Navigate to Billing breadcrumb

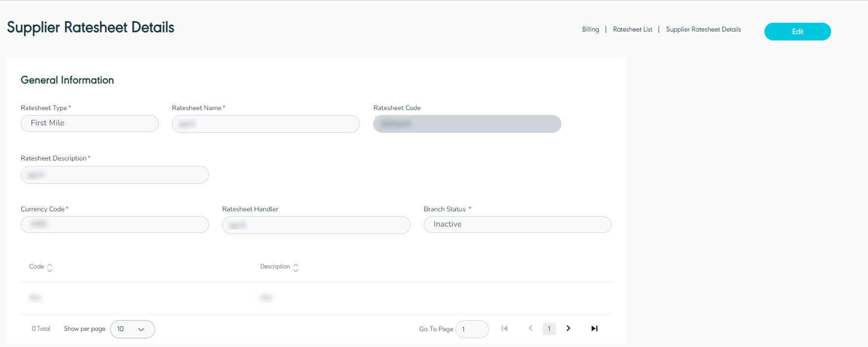point(590,30)
